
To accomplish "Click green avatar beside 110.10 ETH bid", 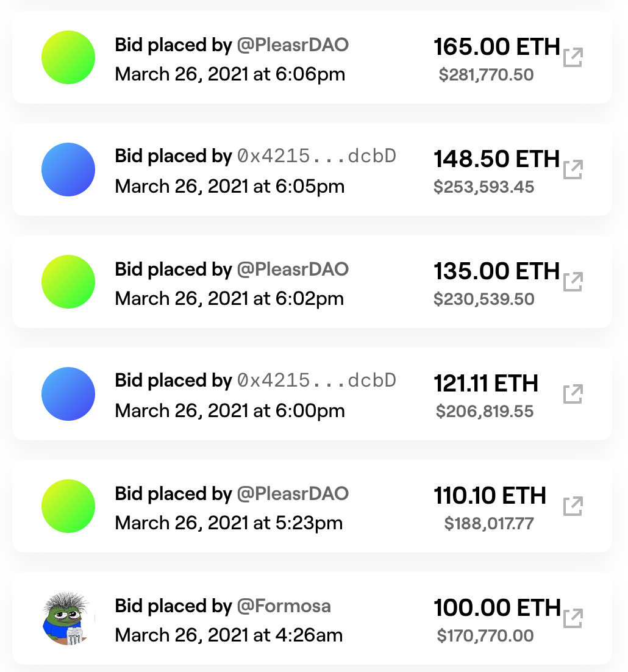I will click(68, 506).
